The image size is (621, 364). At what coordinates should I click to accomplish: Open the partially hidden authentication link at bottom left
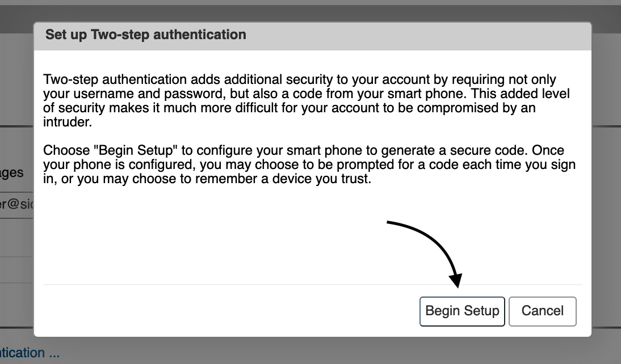pos(30,353)
